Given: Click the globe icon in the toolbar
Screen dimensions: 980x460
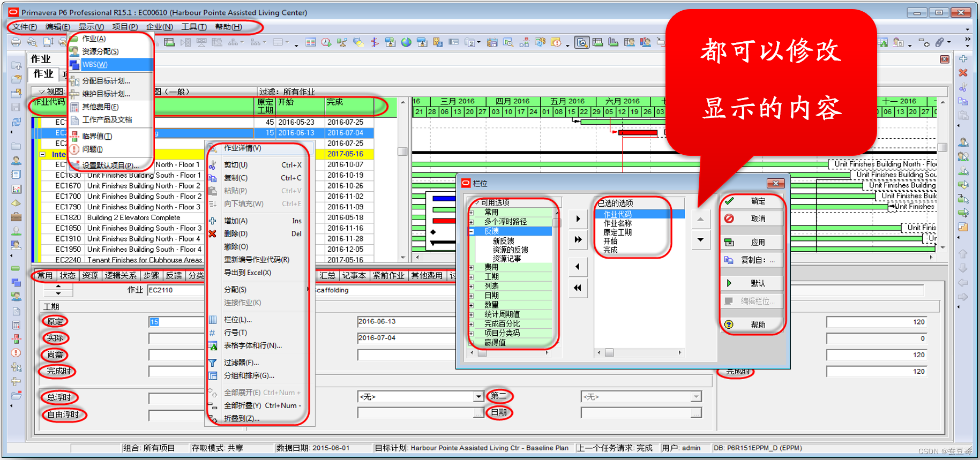Looking at the screenshot, I should point(406,42).
